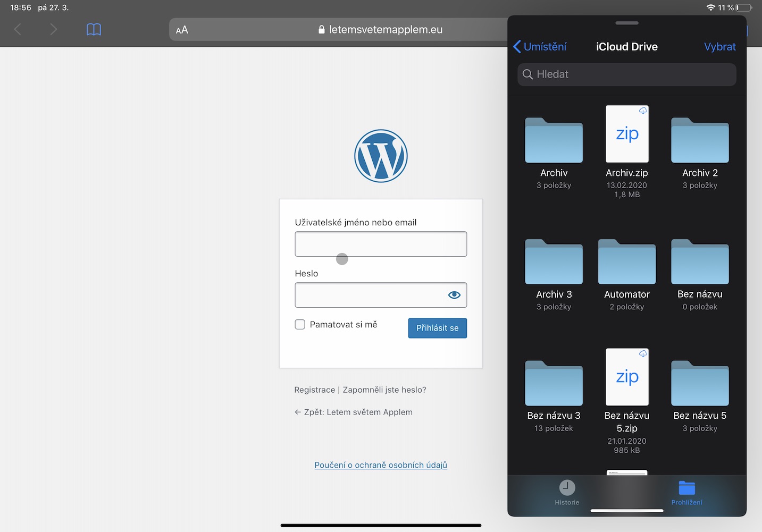The width and height of the screenshot is (762, 532).
Task: Tap the AA reader view button
Action: [x=182, y=30]
